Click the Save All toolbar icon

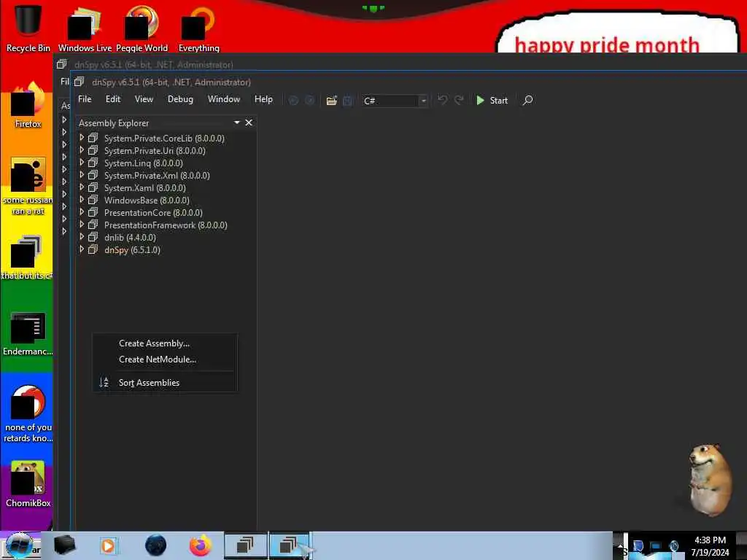[x=347, y=101]
